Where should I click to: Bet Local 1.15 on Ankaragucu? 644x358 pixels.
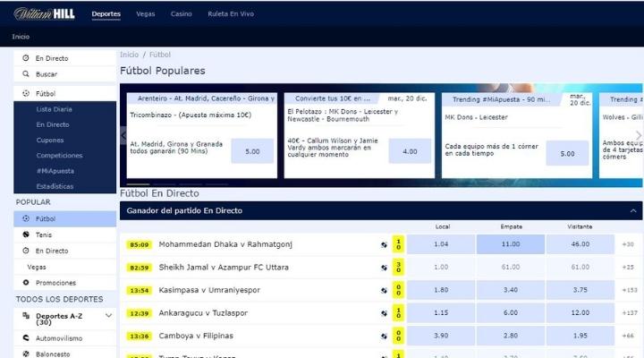click(x=441, y=312)
